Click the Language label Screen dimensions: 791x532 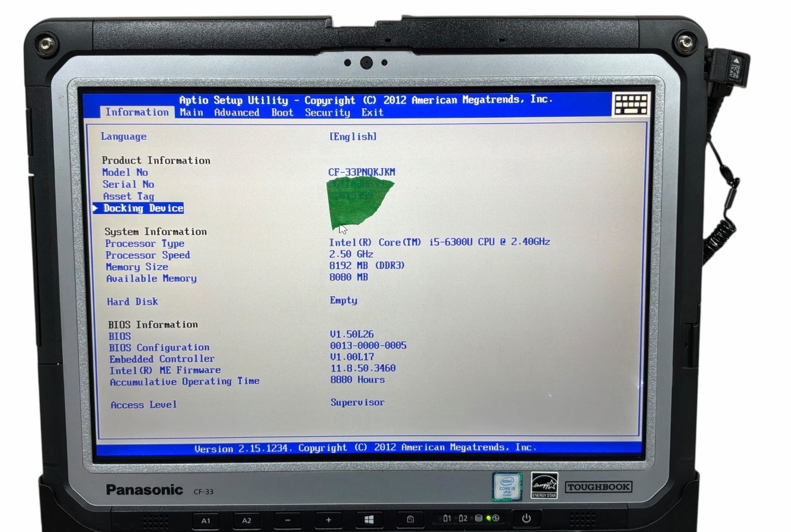(x=124, y=136)
